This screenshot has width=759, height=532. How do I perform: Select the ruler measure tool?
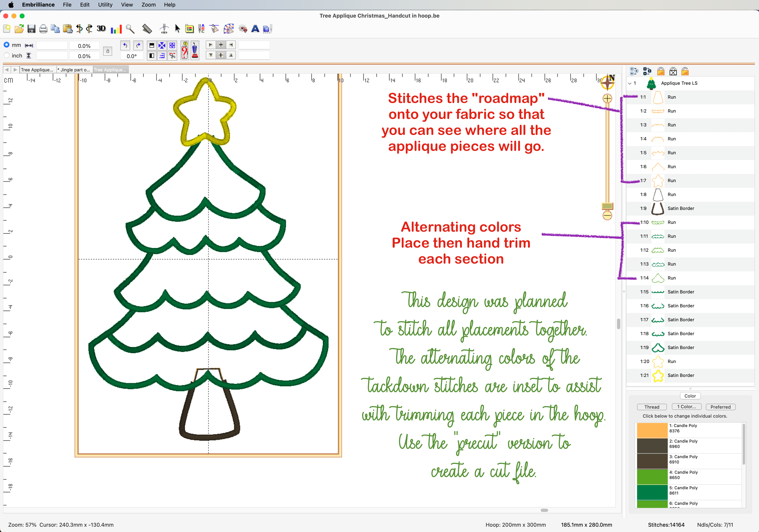point(147,29)
